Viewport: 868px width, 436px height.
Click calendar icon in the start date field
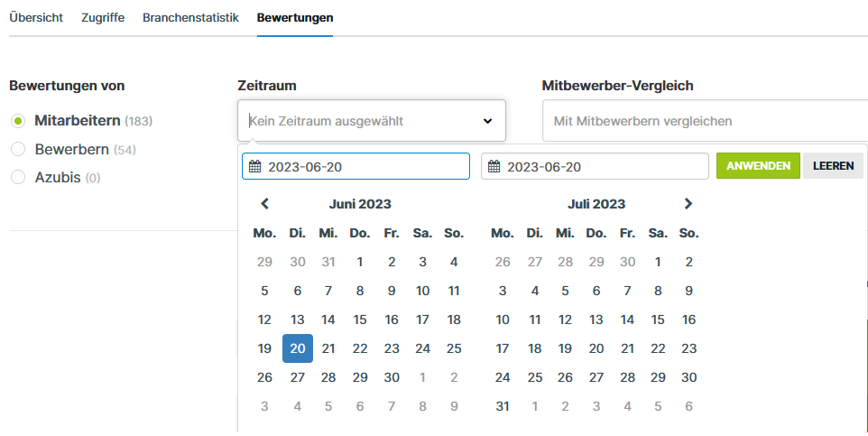(255, 167)
